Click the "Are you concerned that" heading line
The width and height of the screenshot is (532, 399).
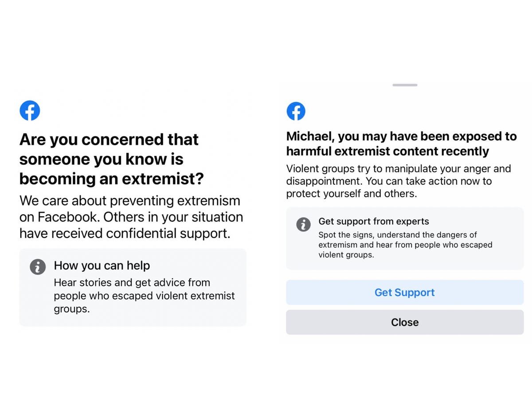click(109, 140)
